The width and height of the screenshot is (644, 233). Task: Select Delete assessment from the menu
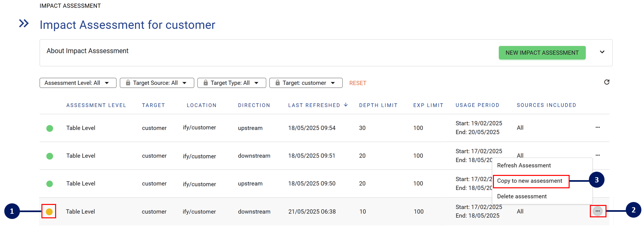click(522, 196)
